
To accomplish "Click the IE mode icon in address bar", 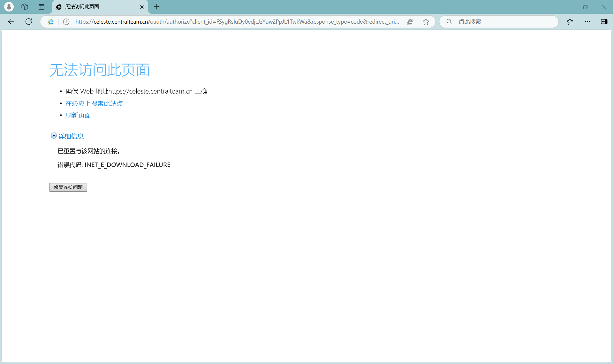I will [x=50, y=22].
